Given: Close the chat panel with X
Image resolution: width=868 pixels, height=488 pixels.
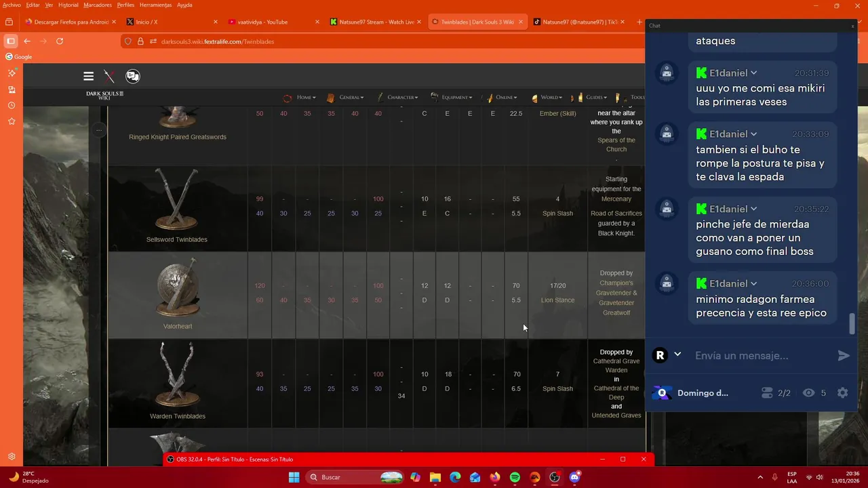Looking at the screenshot, I should pyautogui.click(x=852, y=26).
